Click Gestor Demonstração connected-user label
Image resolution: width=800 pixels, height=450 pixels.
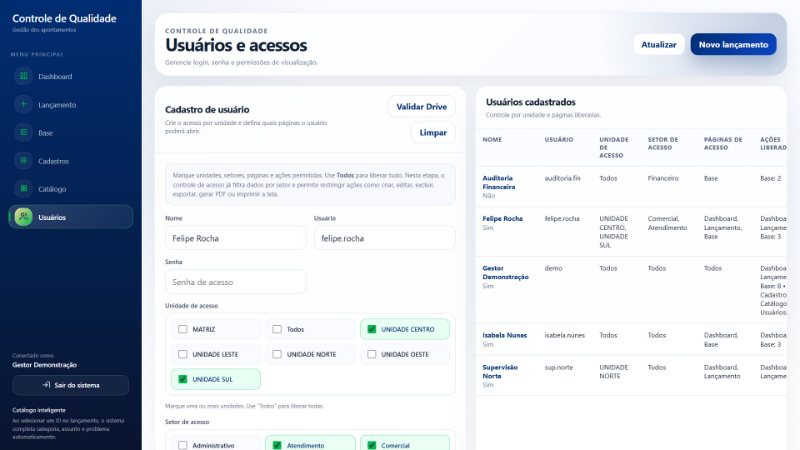coord(44,365)
